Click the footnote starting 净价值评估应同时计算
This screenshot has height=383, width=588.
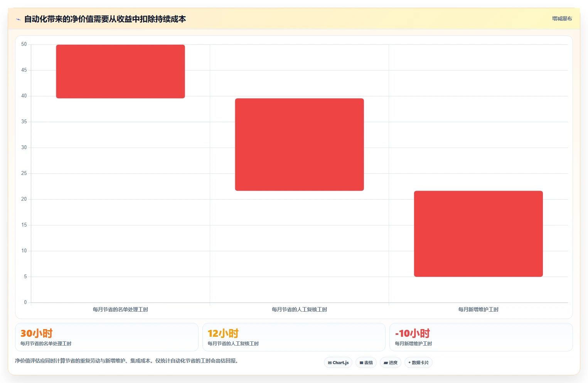126,361
